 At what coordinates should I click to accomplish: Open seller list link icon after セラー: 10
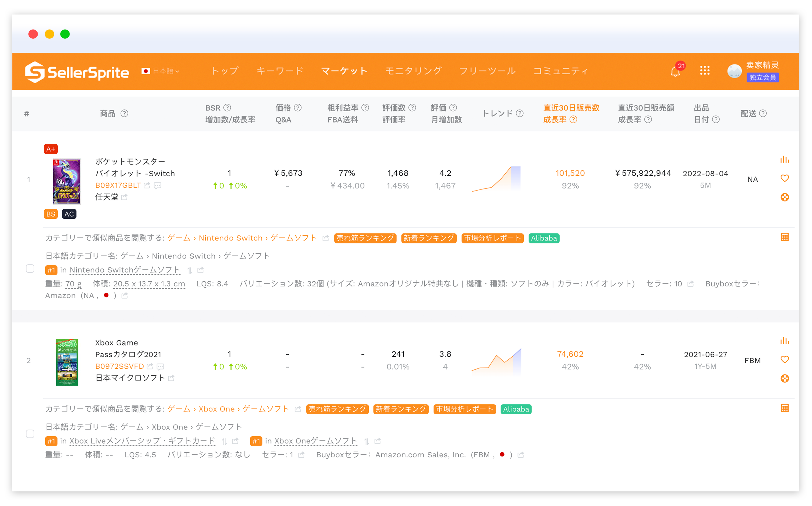[x=690, y=284]
